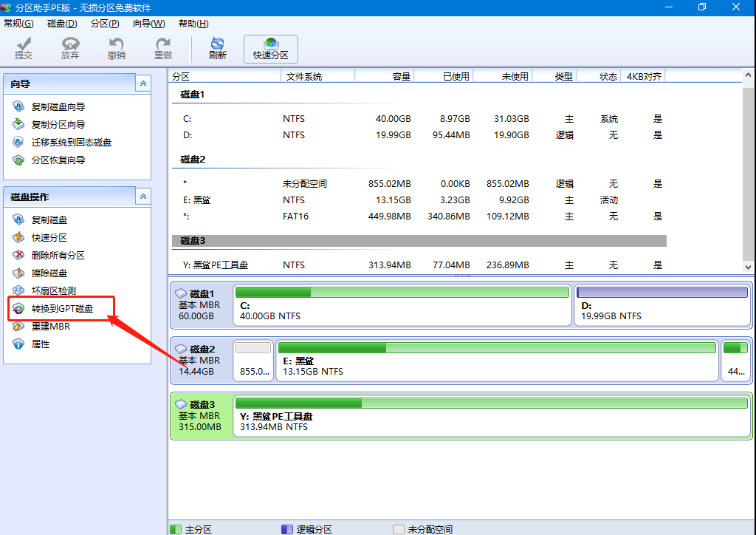Screen dimensions: 756x535
Task: Collapse the 向导 panel
Action: pyautogui.click(x=142, y=84)
